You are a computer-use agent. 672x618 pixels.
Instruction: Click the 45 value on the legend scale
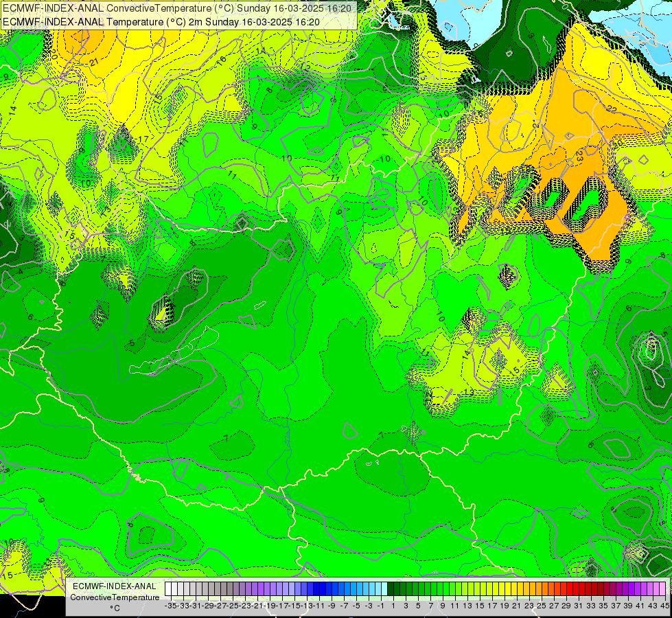(x=665, y=606)
